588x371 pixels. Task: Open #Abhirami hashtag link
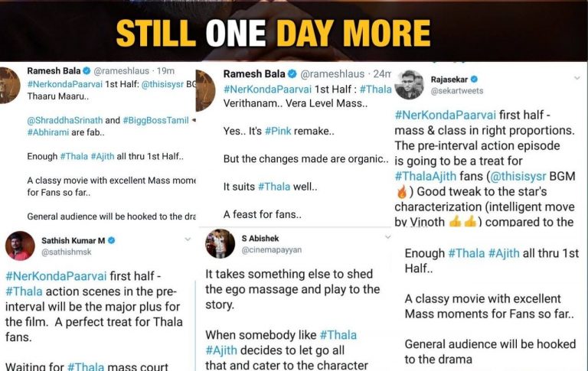point(48,132)
